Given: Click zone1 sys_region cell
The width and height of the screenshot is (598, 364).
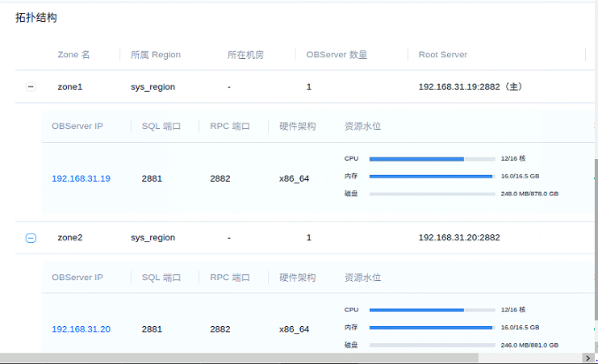Looking at the screenshot, I should pos(153,87).
